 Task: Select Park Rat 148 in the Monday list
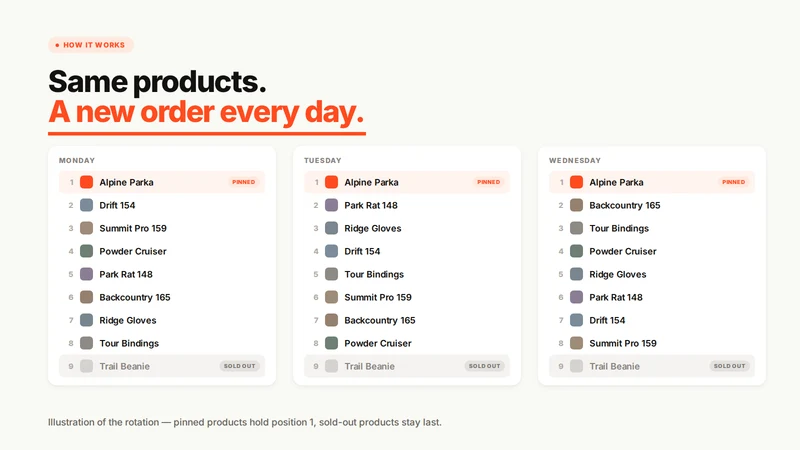(x=162, y=274)
